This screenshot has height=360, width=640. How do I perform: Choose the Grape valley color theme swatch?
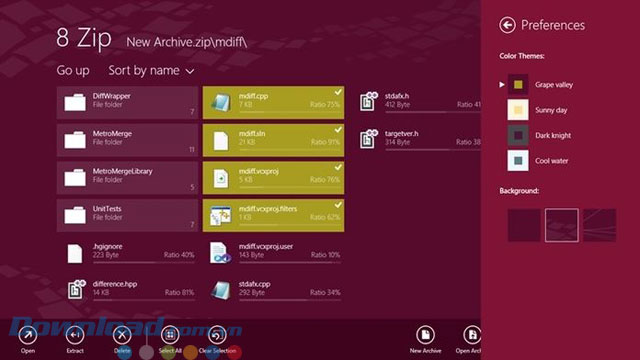coord(518,84)
